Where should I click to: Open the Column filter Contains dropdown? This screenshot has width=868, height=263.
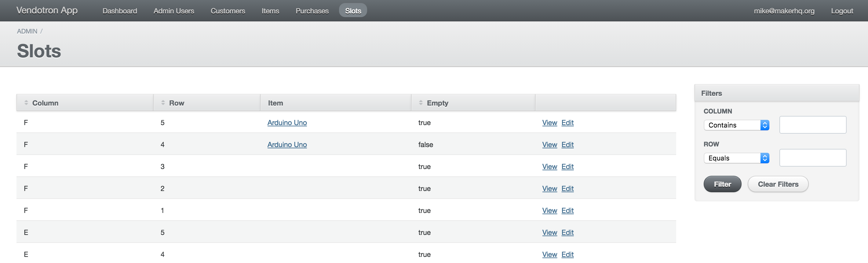point(736,125)
